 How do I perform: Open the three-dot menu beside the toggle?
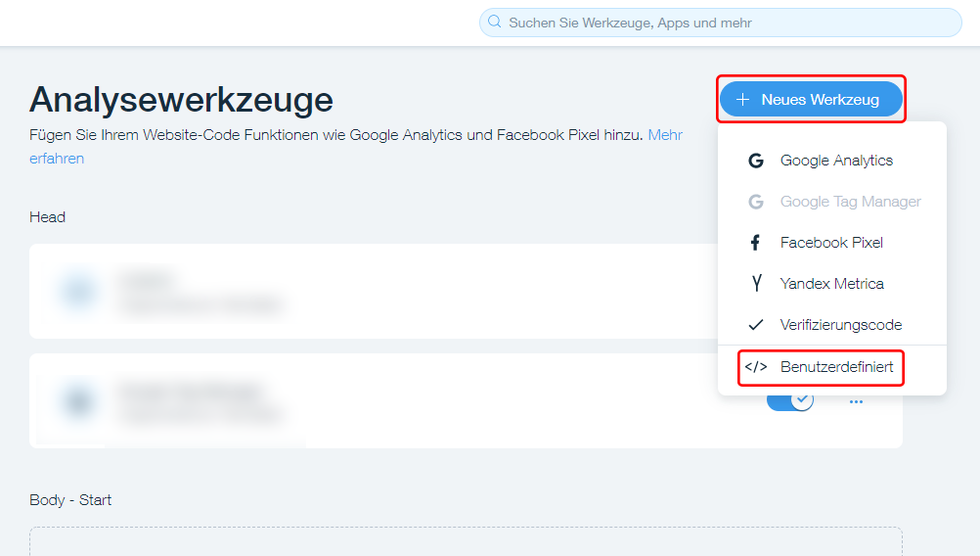[856, 401]
